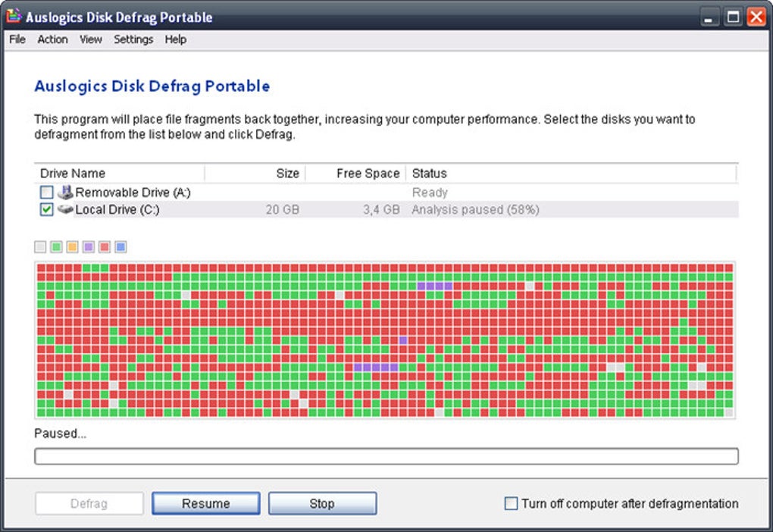Select the Local Drive (C:) row text

tap(117, 210)
